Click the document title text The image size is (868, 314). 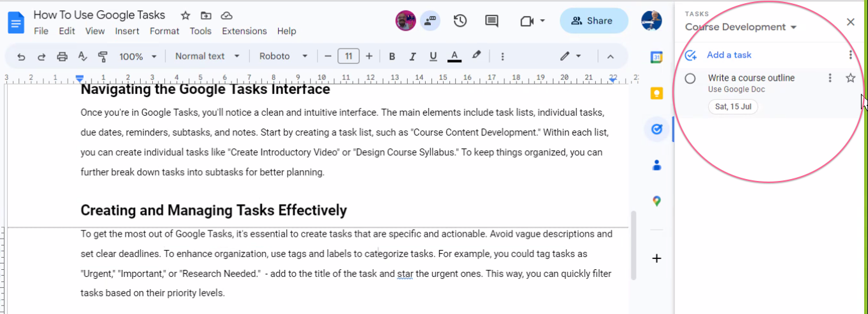99,15
